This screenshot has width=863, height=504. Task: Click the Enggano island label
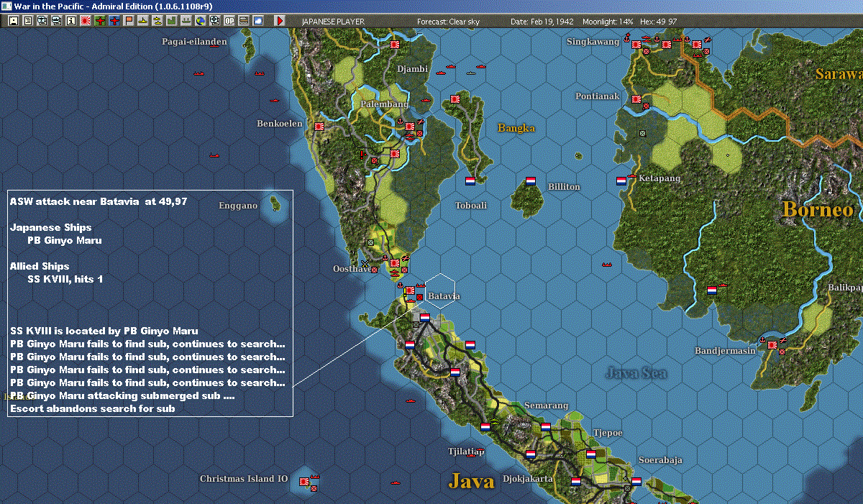tap(238, 206)
